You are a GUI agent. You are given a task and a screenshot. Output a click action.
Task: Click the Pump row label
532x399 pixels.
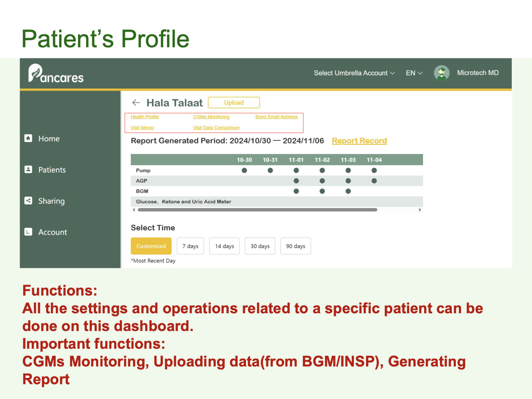143,170
